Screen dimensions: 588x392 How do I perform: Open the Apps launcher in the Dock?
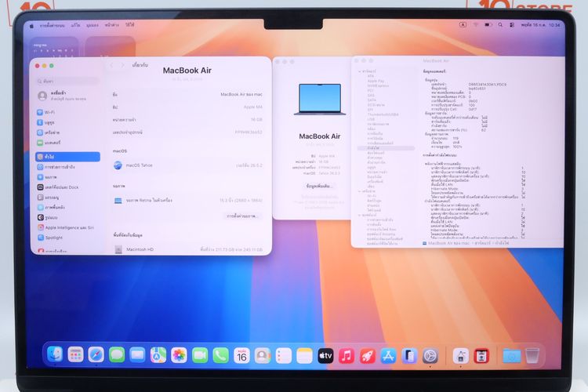click(x=75, y=354)
